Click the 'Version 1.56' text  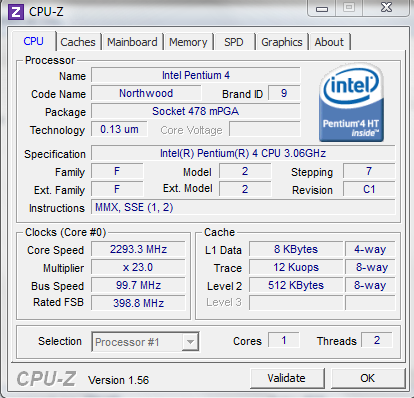118,380
